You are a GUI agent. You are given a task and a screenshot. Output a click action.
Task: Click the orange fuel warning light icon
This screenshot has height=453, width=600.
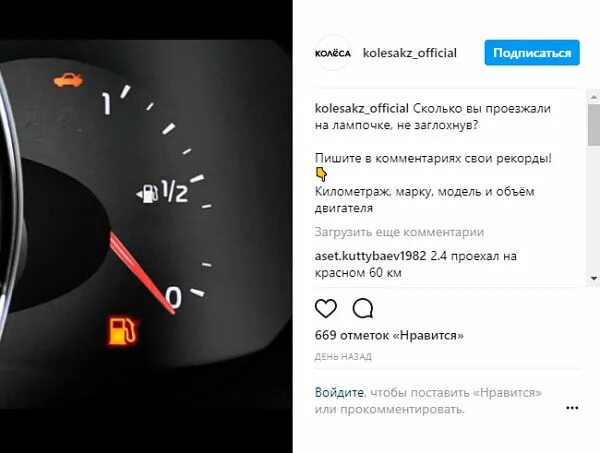point(122,331)
